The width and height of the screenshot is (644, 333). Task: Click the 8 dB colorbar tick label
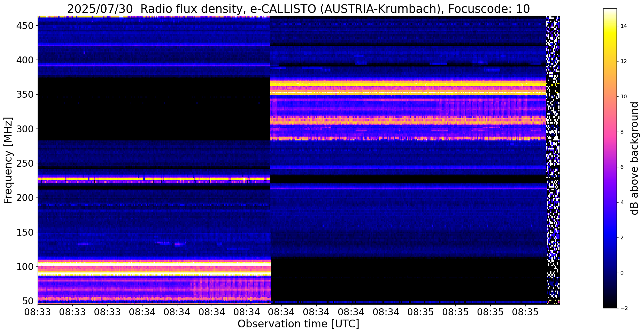click(622, 132)
